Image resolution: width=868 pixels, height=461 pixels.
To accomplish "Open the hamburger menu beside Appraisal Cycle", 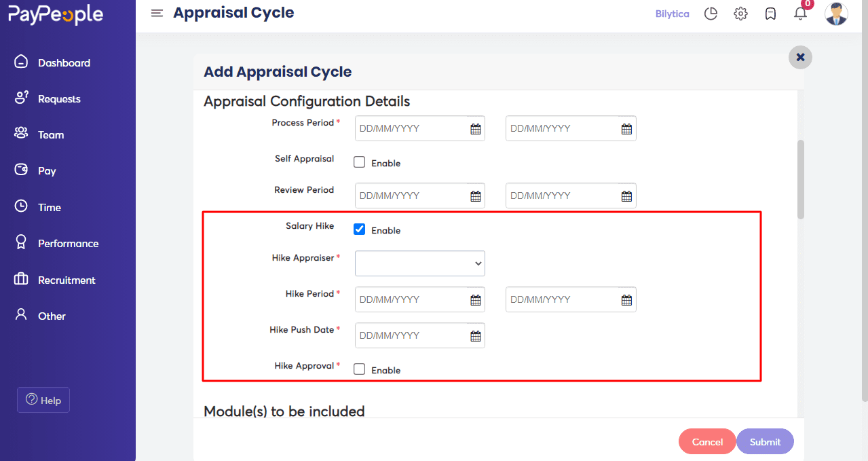I will click(x=157, y=14).
